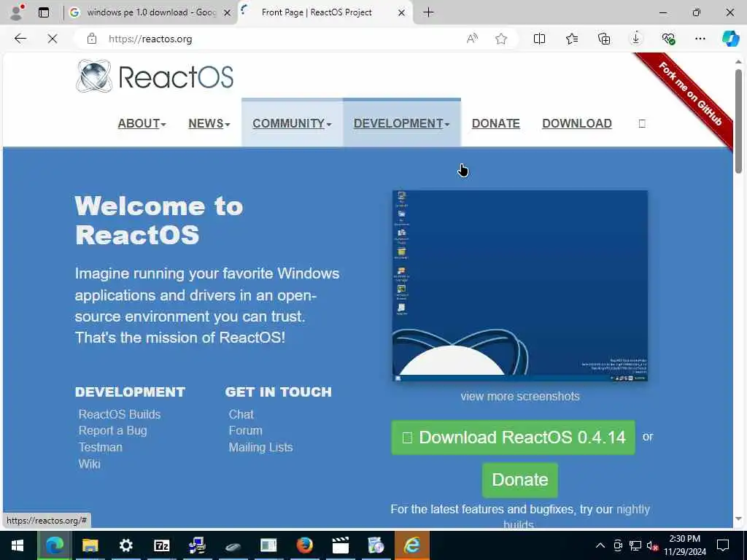This screenshot has width=747, height=560.
Task: Open the notification center icon
Action: click(x=723, y=545)
